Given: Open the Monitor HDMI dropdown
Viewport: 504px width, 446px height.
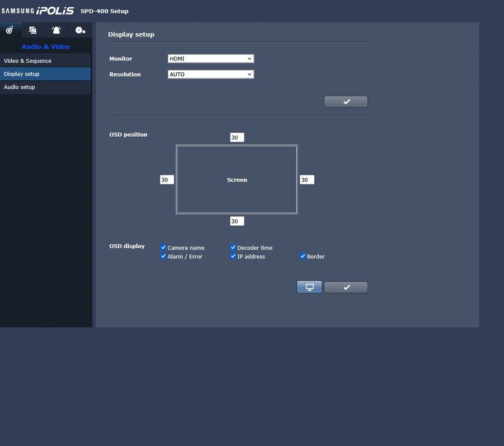Looking at the screenshot, I should pos(211,58).
